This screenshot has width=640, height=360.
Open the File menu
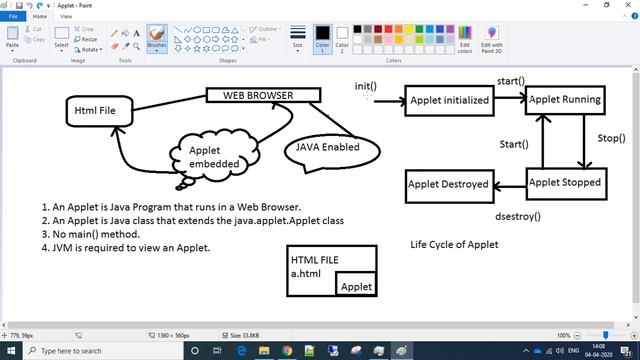click(13, 16)
